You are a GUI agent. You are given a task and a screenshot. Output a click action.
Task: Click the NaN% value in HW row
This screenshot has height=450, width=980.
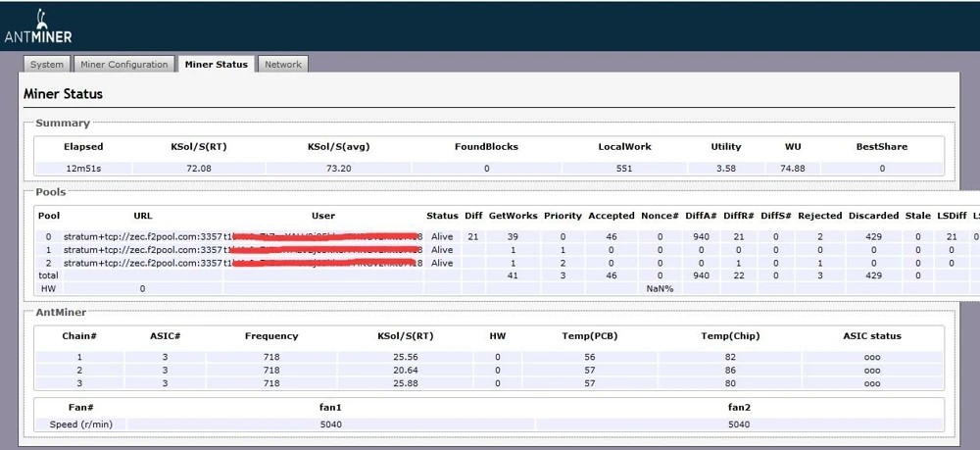pos(660,289)
